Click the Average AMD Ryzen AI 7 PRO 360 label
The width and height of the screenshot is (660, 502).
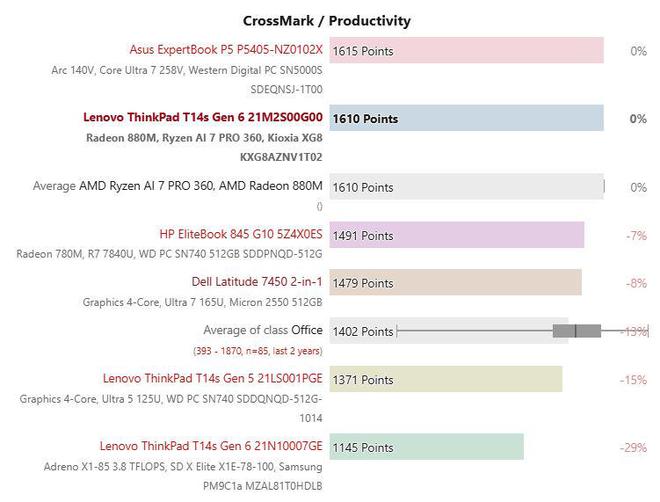178,186
